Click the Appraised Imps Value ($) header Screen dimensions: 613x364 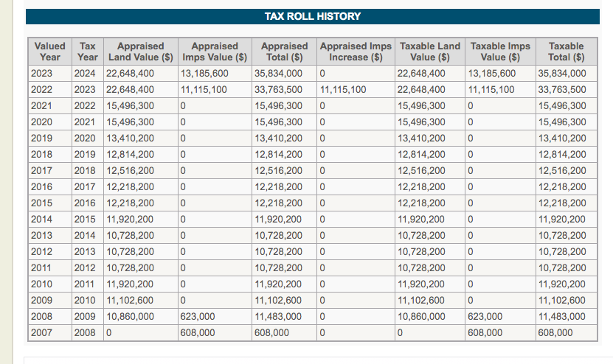(215, 52)
